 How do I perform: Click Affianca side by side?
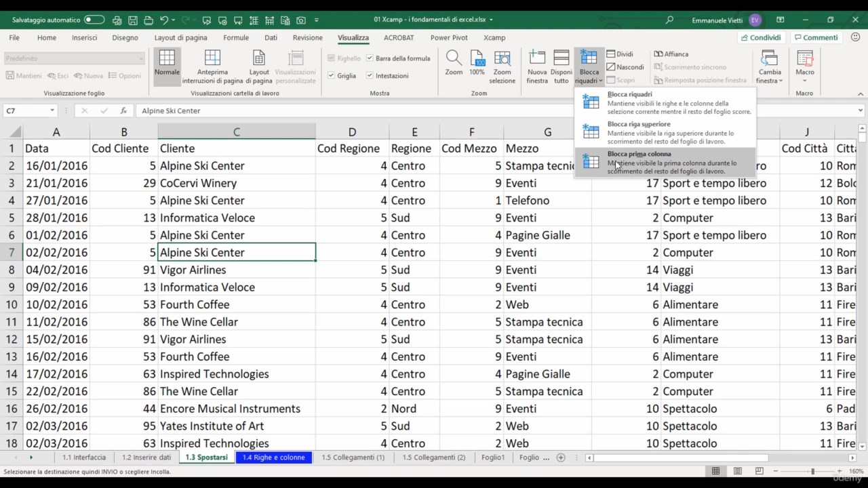point(671,54)
